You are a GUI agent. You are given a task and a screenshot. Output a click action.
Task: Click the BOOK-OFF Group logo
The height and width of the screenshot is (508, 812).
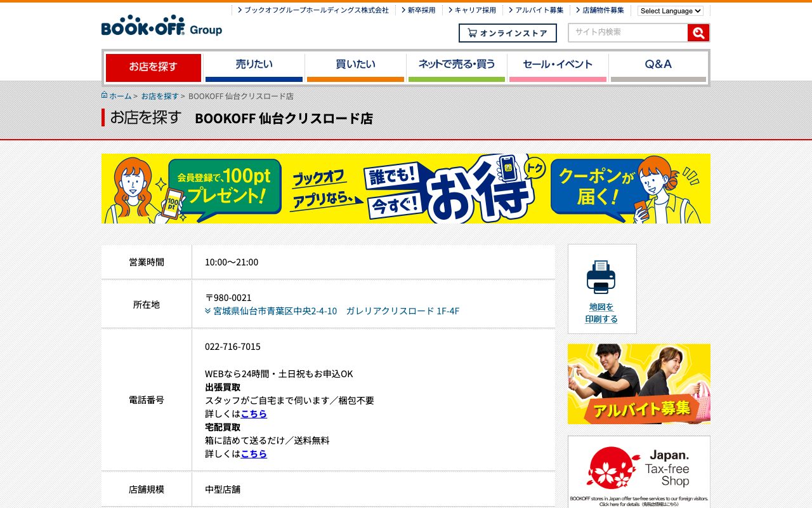point(162,25)
